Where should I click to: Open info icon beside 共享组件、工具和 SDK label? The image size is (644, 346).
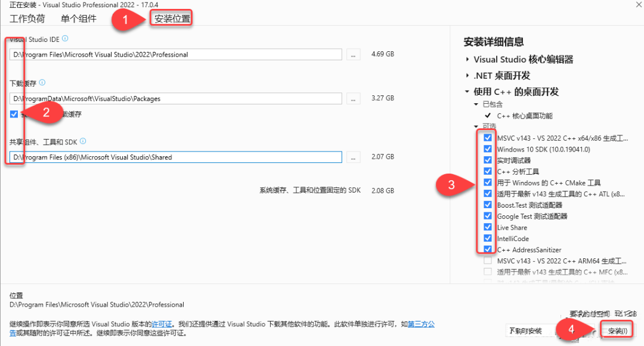pos(83,141)
